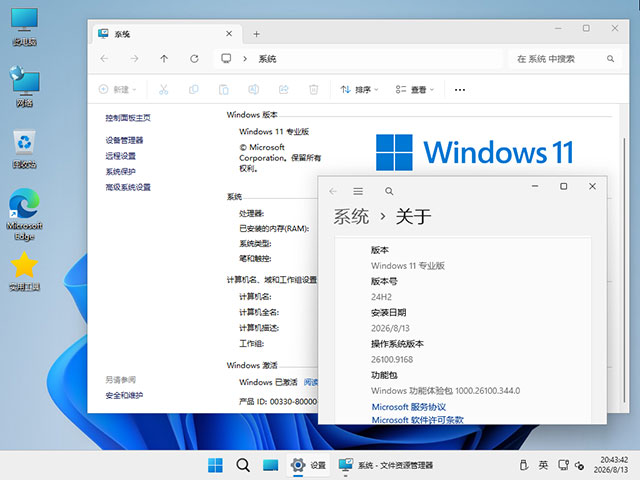Click the version value 24H2
640x480 pixels.
381,297
